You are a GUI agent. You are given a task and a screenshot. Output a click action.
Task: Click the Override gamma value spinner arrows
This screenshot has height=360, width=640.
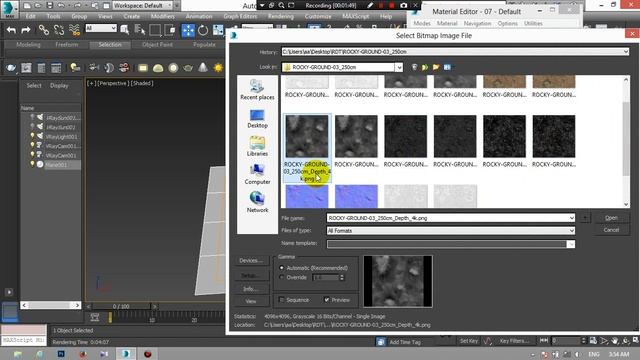pyautogui.click(x=342, y=278)
